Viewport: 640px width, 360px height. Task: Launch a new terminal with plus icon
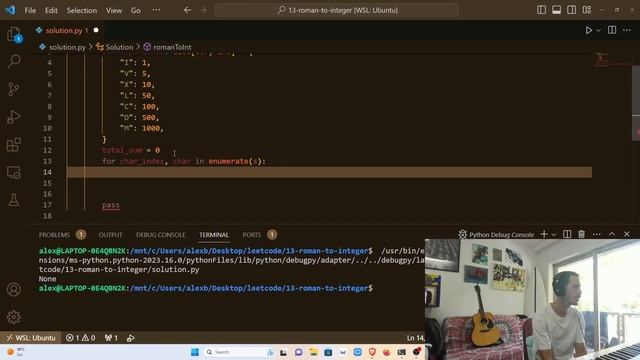click(x=544, y=234)
